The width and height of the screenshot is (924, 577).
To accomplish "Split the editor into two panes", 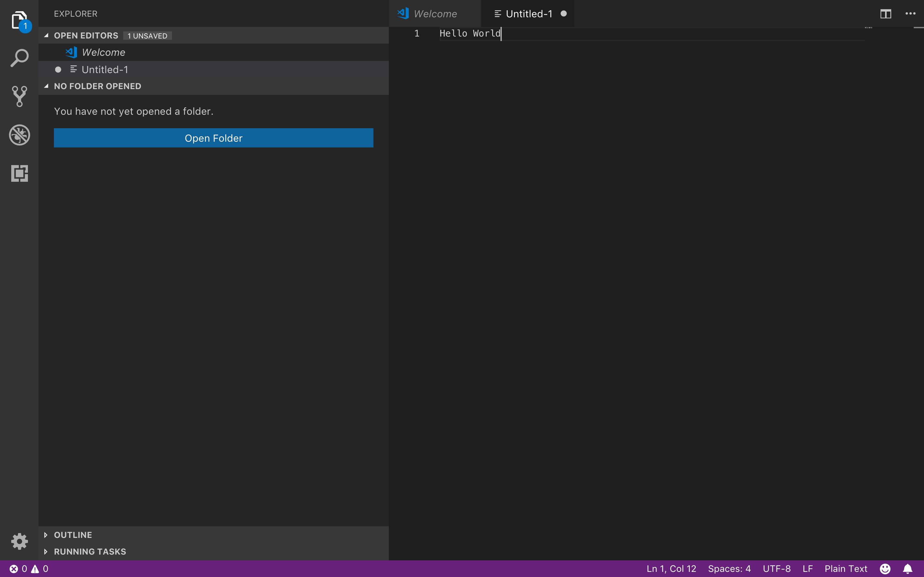I will pyautogui.click(x=885, y=13).
